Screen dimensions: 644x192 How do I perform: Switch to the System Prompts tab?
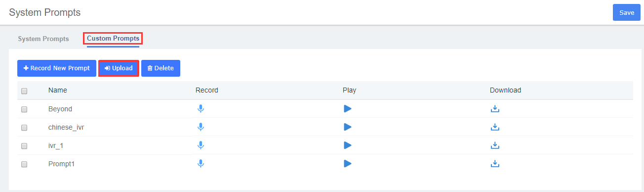[x=43, y=39]
